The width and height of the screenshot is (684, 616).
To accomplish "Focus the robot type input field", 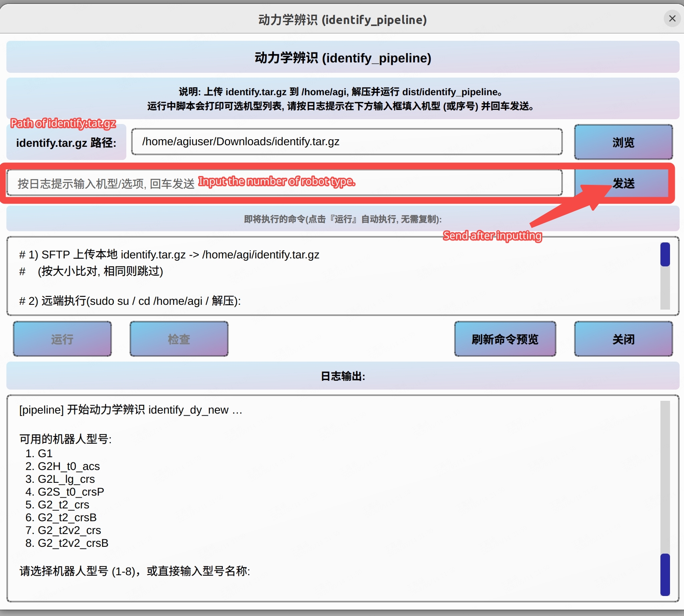I will [x=285, y=183].
